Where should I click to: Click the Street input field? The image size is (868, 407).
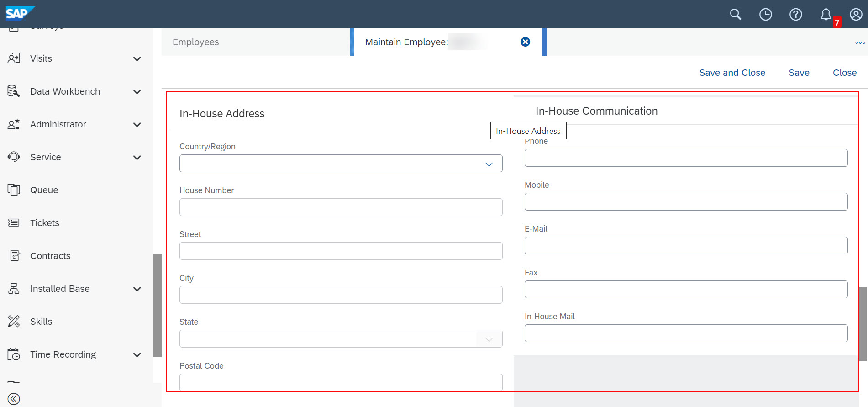click(x=341, y=251)
